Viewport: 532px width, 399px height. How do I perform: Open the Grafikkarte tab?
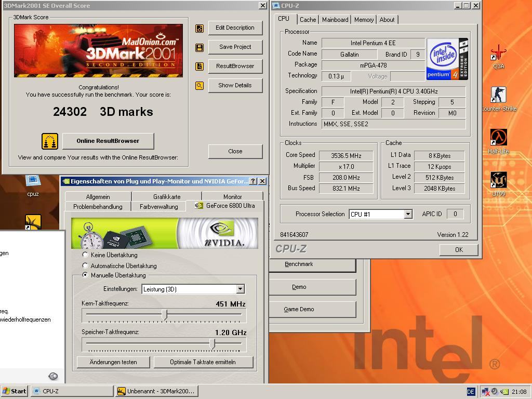click(x=167, y=197)
